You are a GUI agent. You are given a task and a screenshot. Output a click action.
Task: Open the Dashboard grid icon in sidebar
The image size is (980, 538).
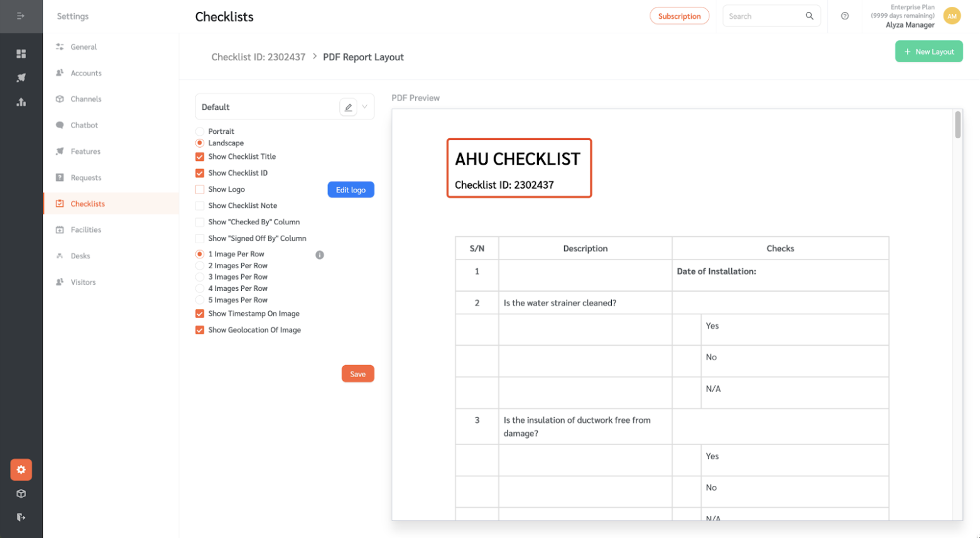(x=21, y=53)
